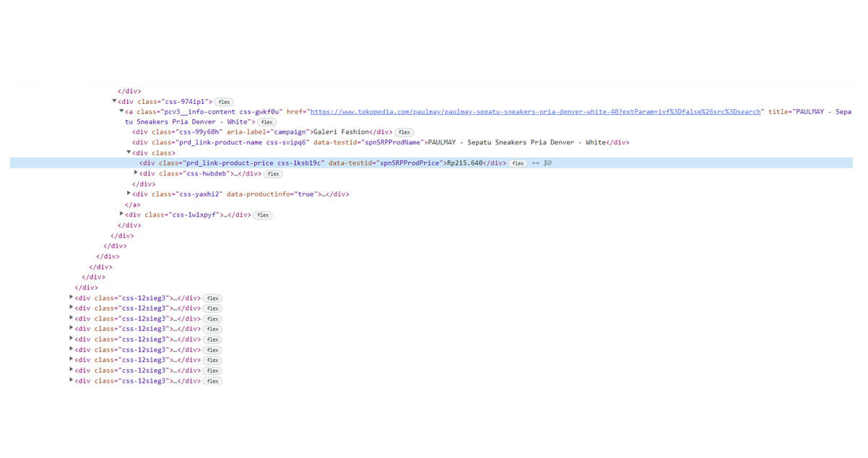
Task: Click the spnSRPProdName data-testid value
Action: pyautogui.click(x=392, y=142)
